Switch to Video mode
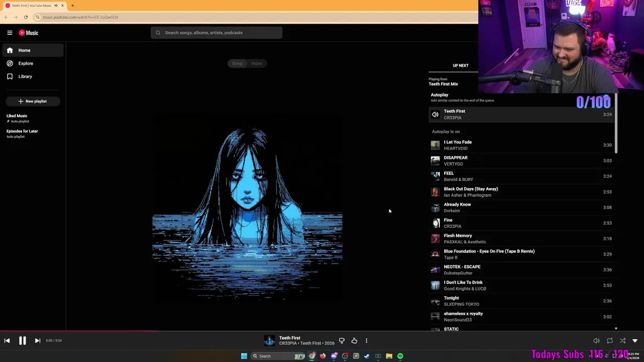Image resolution: width=644 pixels, height=362 pixels. 257,63
